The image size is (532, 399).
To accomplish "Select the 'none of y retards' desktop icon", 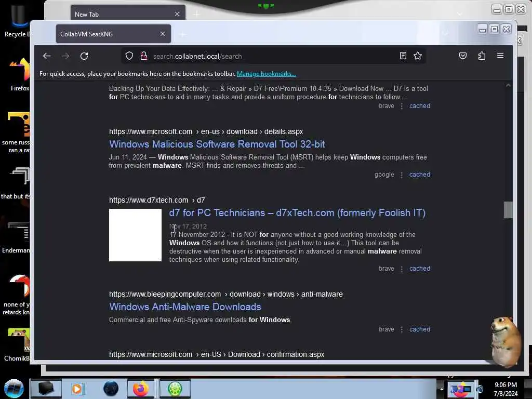I will pyautogui.click(x=16, y=295).
